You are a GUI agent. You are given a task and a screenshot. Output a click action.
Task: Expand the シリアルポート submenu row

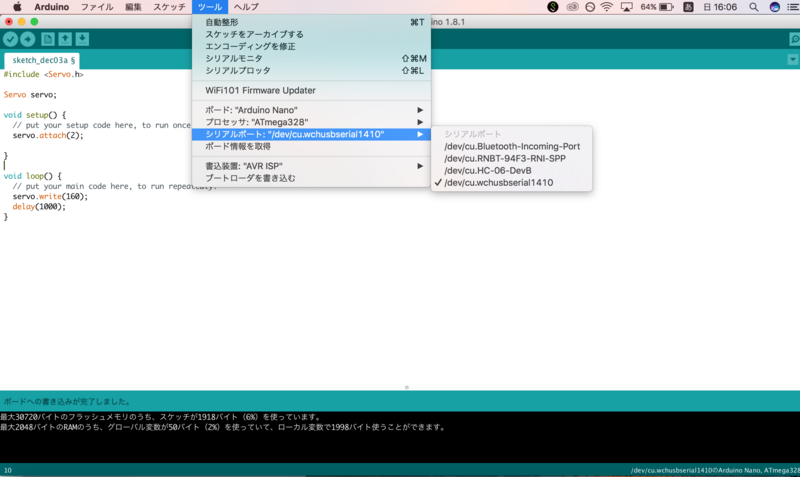click(311, 134)
